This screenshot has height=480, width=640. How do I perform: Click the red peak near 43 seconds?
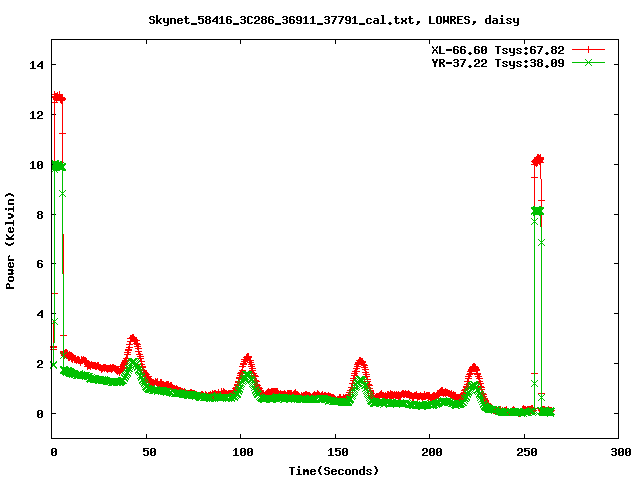coord(133,338)
